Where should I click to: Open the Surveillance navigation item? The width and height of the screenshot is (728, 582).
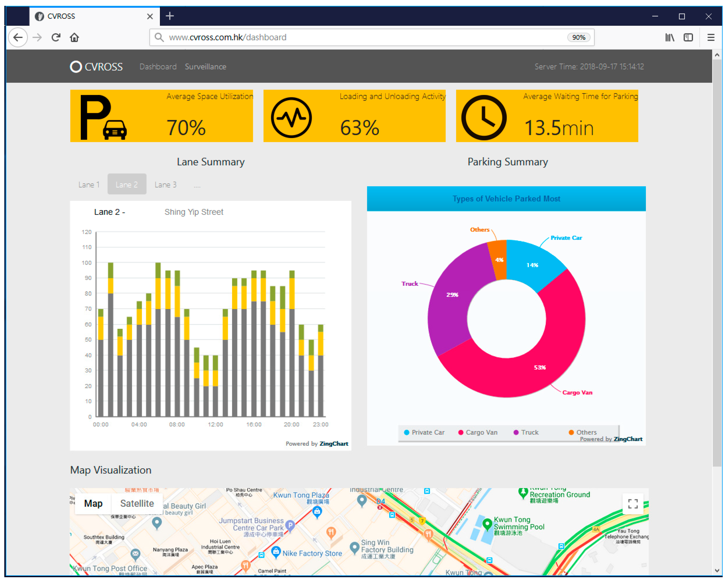tap(205, 67)
